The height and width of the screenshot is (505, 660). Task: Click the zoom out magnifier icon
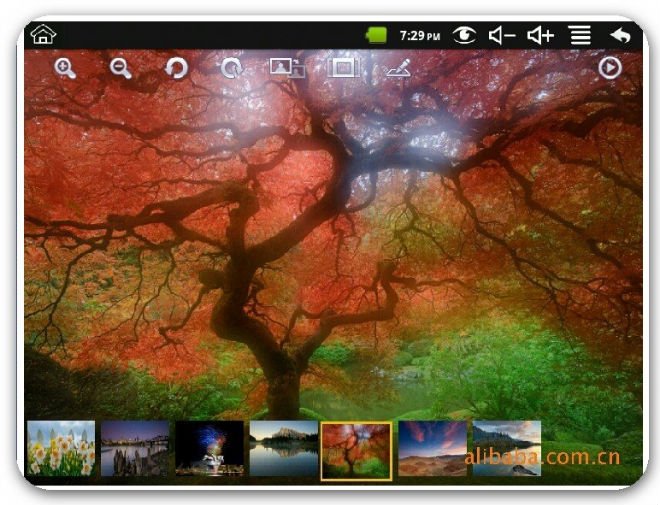(120, 68)
